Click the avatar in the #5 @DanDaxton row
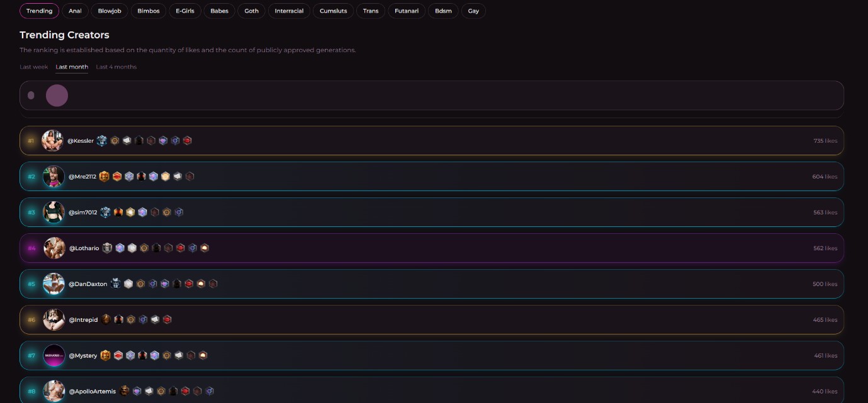This screenshot has height=403, width=868. [x=54, y=284]
